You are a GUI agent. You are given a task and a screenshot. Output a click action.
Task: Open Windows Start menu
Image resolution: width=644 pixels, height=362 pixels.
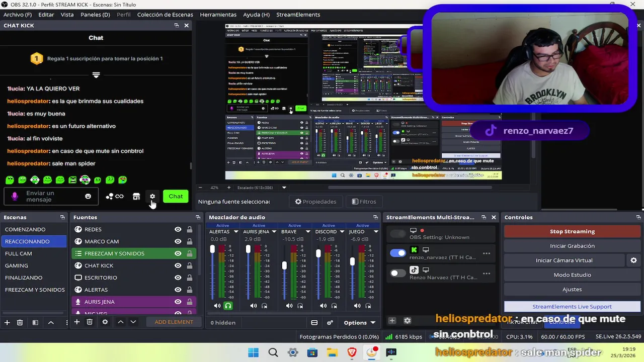tap(253, 352)
